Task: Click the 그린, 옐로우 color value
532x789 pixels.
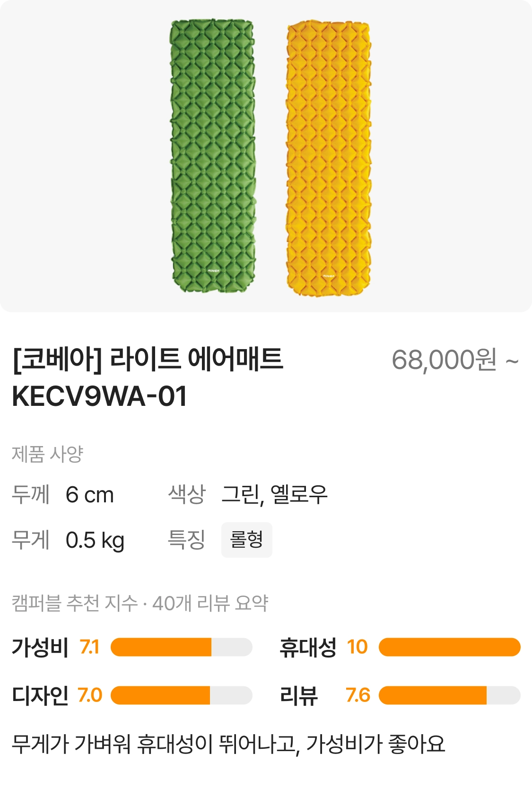Action: (x=274, y=495)
